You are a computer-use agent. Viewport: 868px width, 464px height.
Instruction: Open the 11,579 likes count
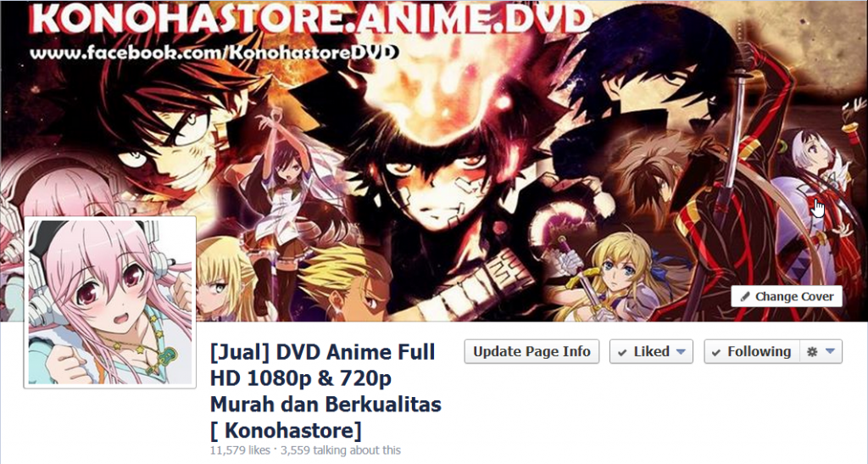click(x=240, y=450)
